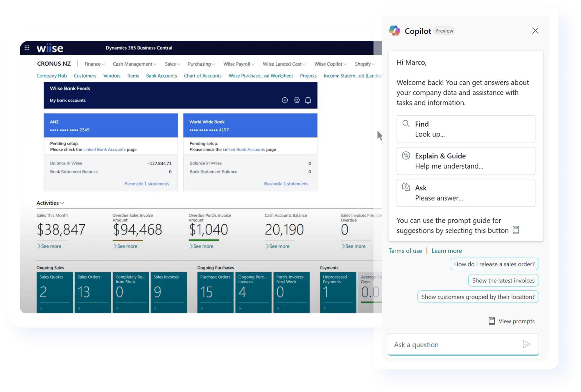Click the ANZ bank account header

point(111,125)
